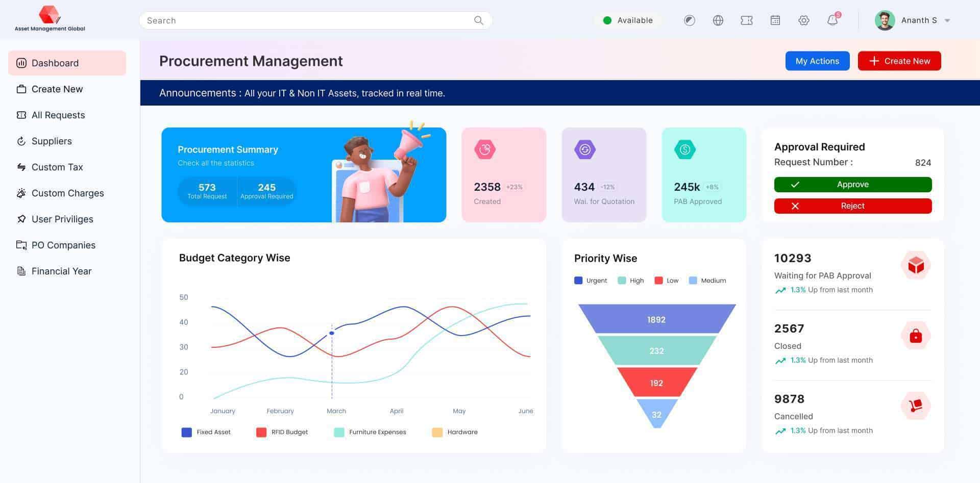Open the Custom Charges page
Viewport: 980px width, 483px height.
coord(67,193)
